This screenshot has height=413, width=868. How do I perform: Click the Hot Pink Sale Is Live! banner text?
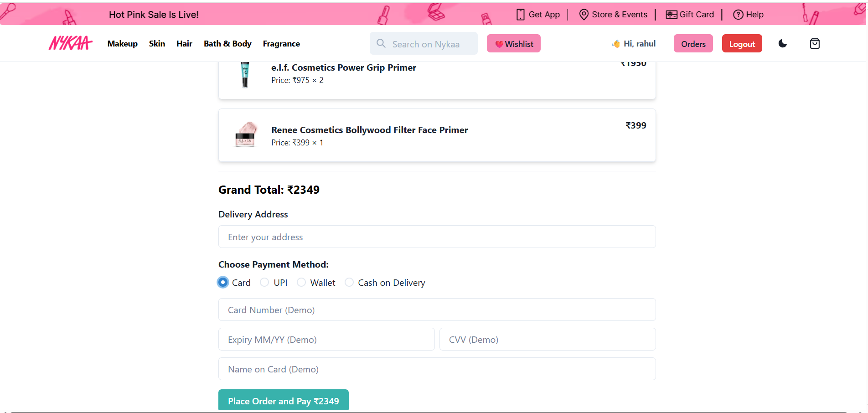pos(154,15)
